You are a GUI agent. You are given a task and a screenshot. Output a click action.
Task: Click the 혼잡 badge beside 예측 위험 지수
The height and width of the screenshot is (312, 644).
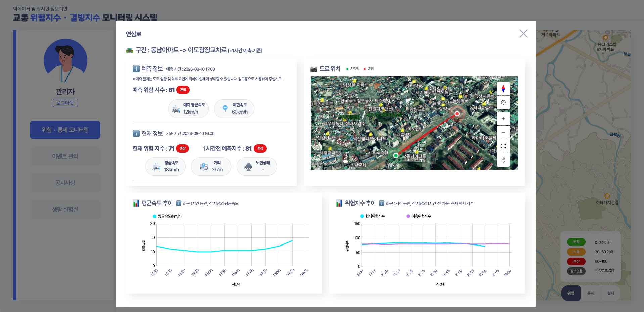[183, 90]
